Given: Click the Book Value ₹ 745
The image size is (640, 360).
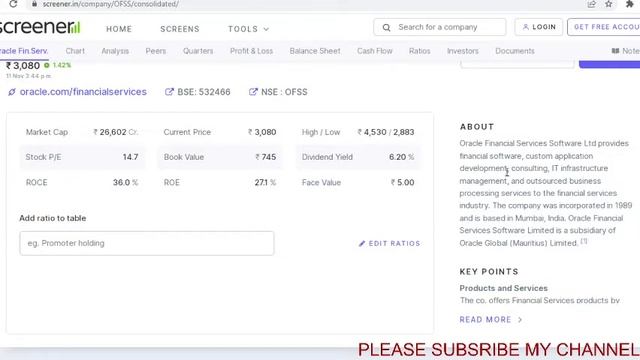Looking at the screenshot, I should click(266, 157).
